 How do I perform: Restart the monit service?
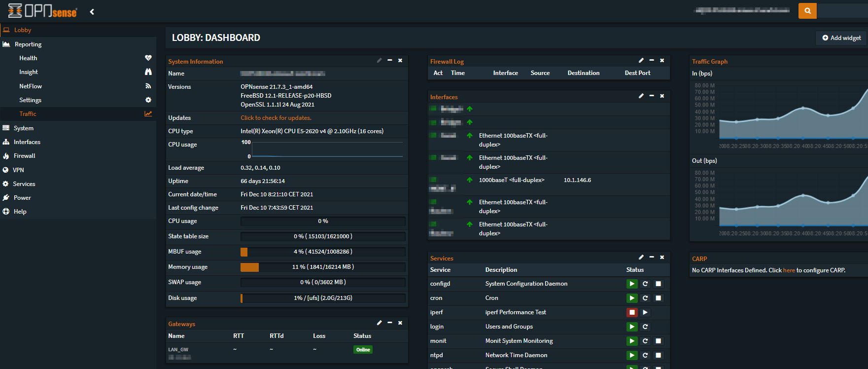point(645,341)
